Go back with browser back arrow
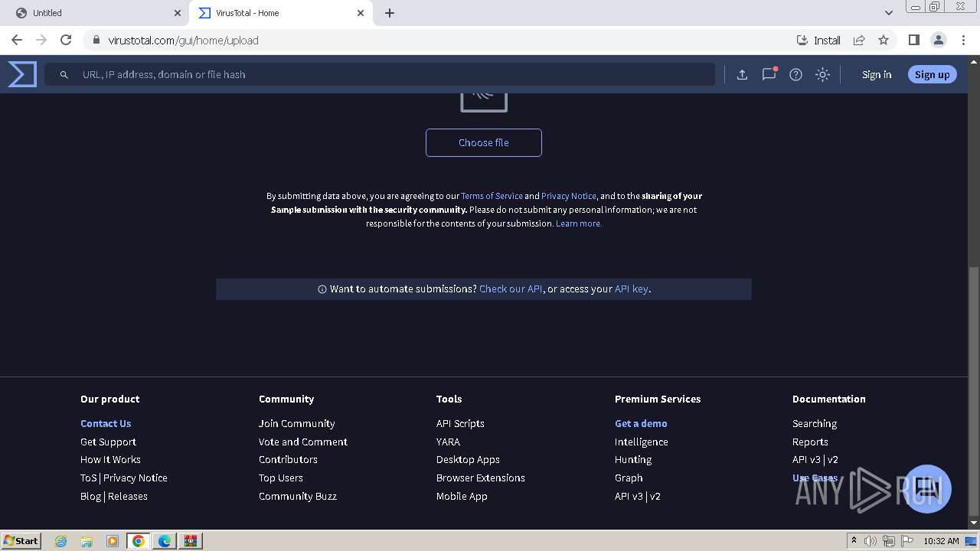980x551 pixels. click(x=17, y=40)
